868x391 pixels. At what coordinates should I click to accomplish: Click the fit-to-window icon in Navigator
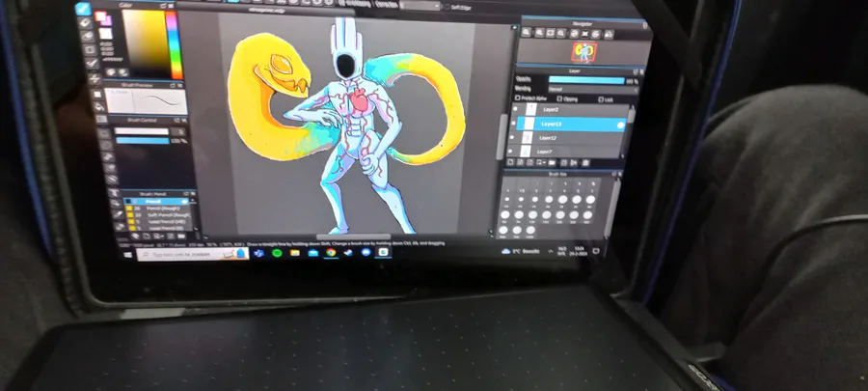(x=551, y=33)
